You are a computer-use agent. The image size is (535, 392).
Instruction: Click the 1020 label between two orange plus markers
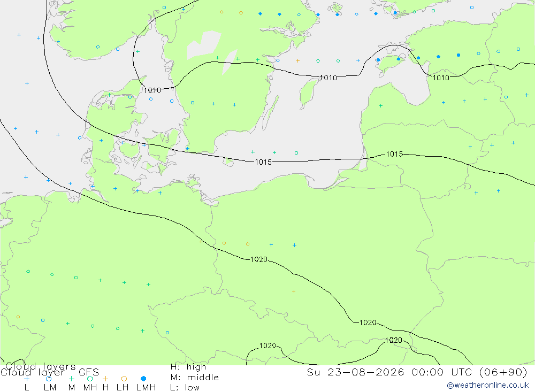click(258, 259)
